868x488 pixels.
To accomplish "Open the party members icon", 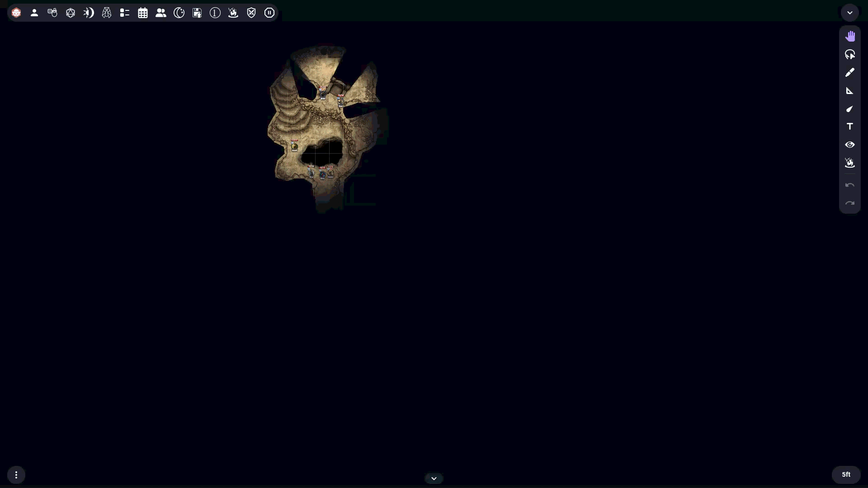I will pos(161,13).
